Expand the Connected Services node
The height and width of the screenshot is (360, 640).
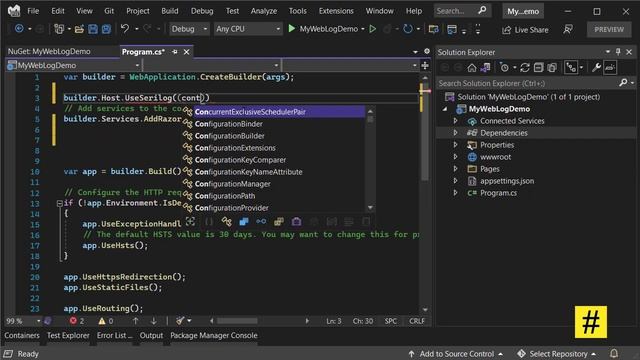(x=456, y=121)
